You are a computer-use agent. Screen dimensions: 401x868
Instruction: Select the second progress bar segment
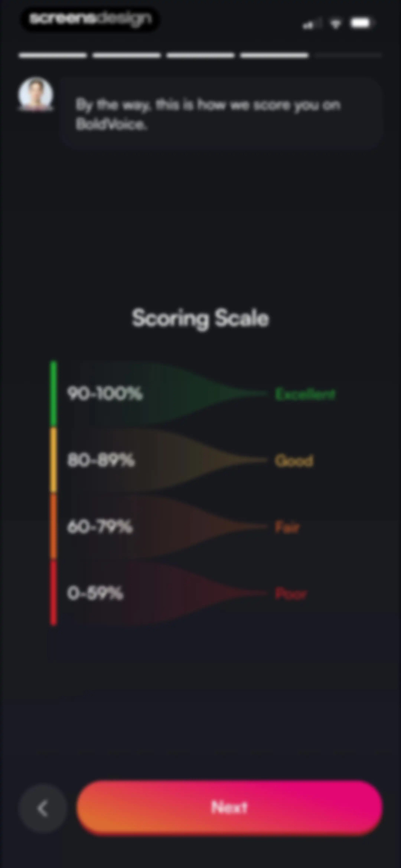(x=127, y=55)
